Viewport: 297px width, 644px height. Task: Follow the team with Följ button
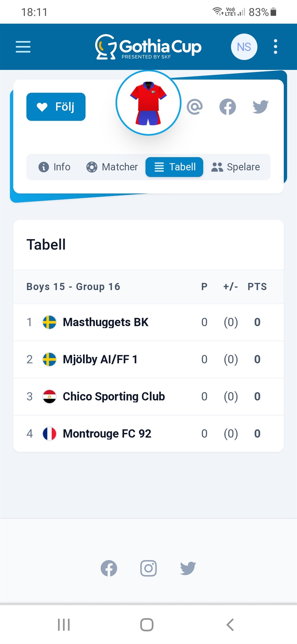tap(56, 107)
